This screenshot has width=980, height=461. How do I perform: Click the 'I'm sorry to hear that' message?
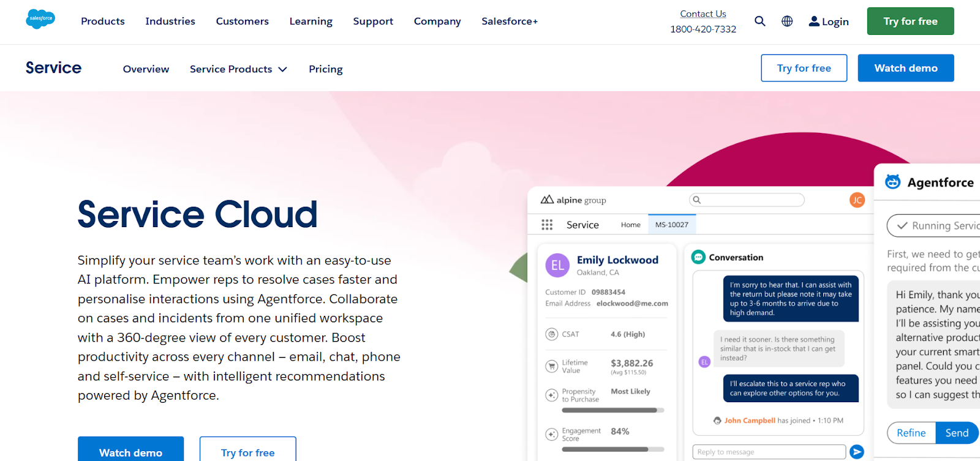(x=791, y=299)
